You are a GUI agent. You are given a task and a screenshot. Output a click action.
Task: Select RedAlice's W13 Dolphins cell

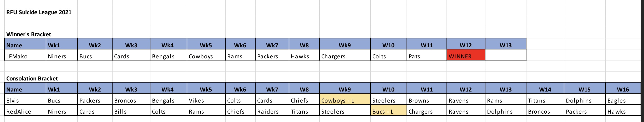(x=506, y=110)
